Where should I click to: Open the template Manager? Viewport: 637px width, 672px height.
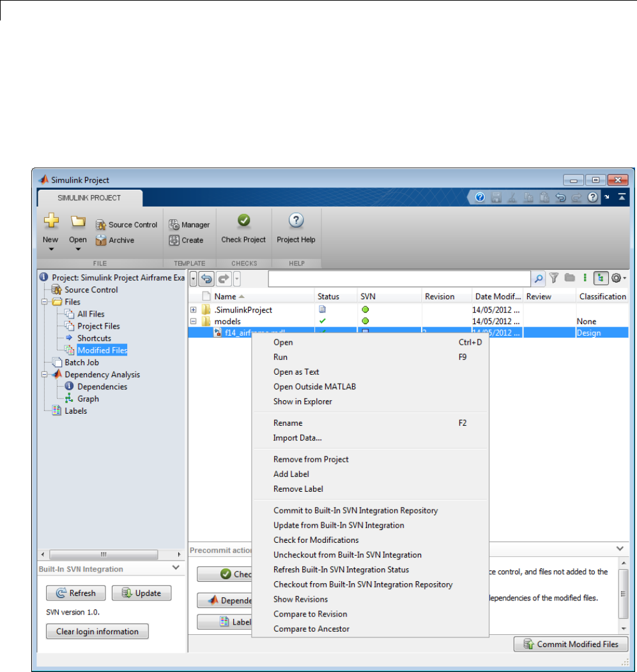click(x=189, y=224)
